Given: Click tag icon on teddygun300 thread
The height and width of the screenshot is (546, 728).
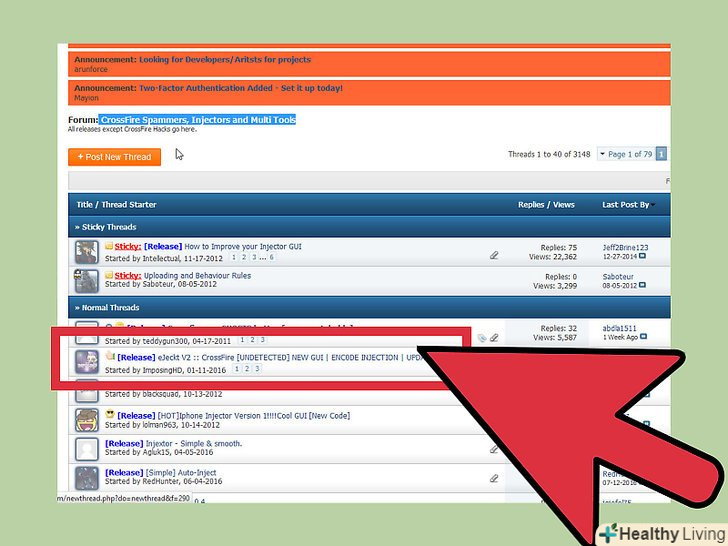Looking at the screenshot, I should coord(482,338).
